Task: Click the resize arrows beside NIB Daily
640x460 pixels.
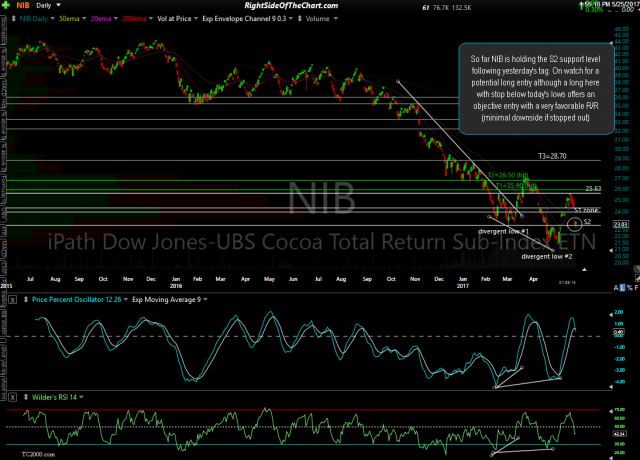Action: (x=7, y=19)
